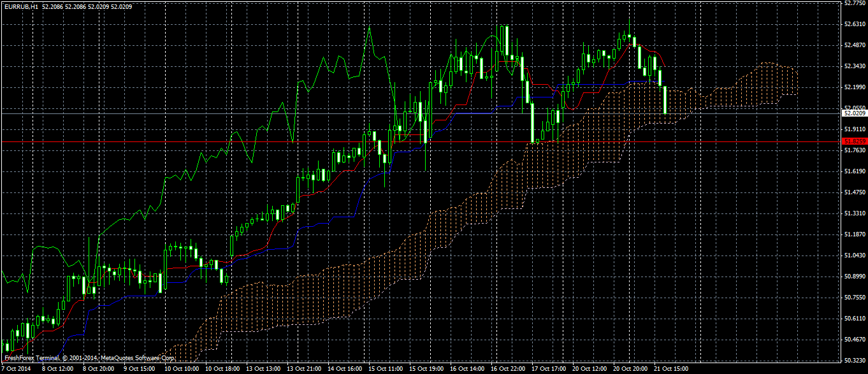This screenshot has width=868, height=374.
Task: Click the 52.1990 price axis label
Action: pyautogui.click(x=854, y=87)
